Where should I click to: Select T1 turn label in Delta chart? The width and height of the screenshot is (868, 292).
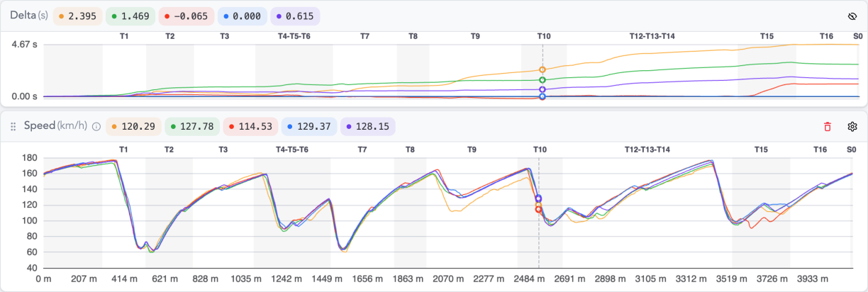124,35
